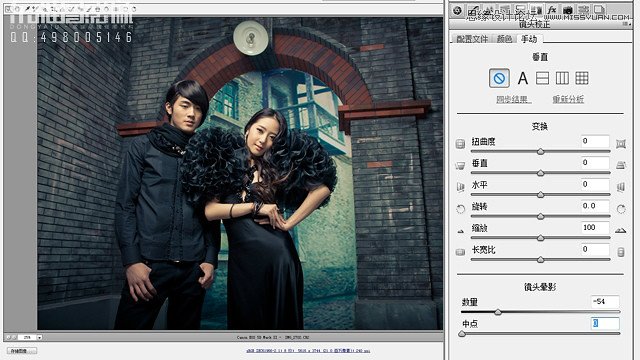640x360 pixels.
Task: Switch to the 手动 tab
Action: pyautogui.click(x=529, y=39)
